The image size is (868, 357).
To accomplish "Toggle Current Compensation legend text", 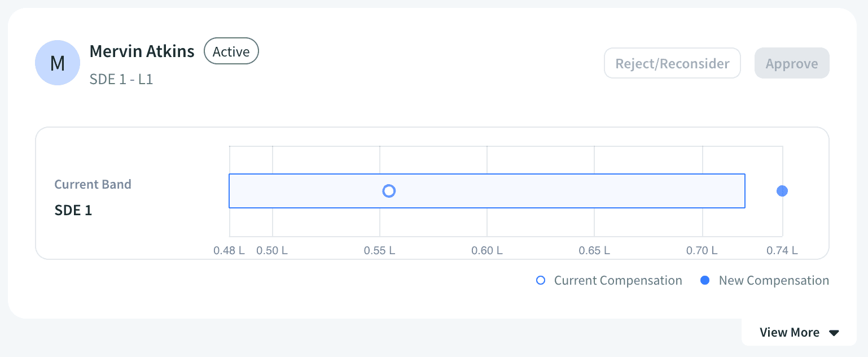I will 618,280.
